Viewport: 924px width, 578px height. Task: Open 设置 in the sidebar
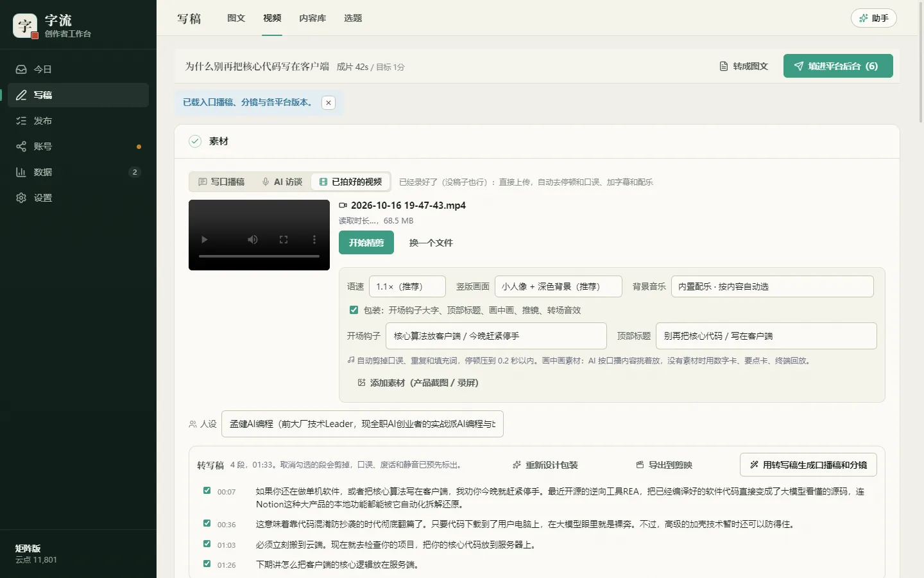click(x=78, y=198)
